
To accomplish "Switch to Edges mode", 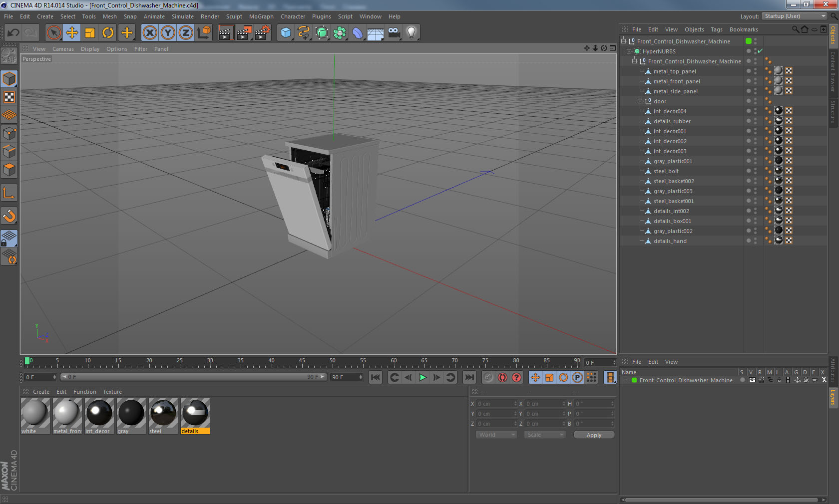I will click(x=9, y=151).
